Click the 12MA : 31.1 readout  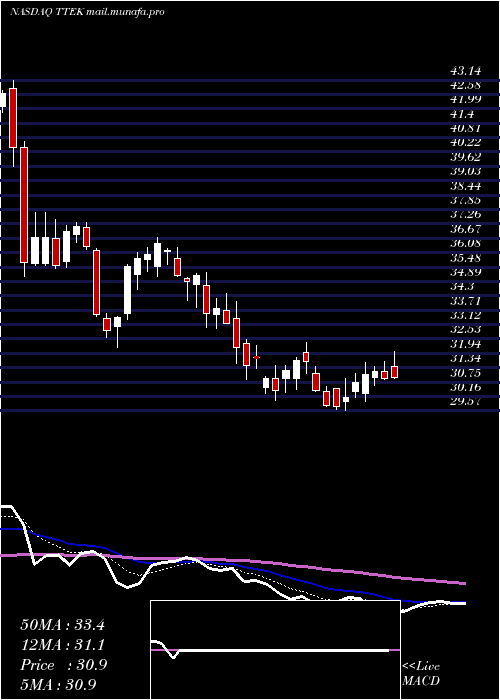(62, 645)
